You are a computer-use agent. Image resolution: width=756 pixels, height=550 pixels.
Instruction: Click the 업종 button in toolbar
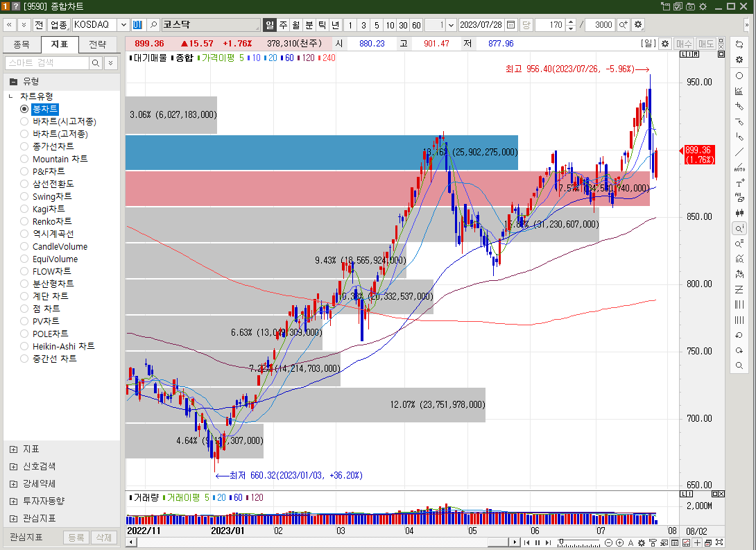click(60, 24)
